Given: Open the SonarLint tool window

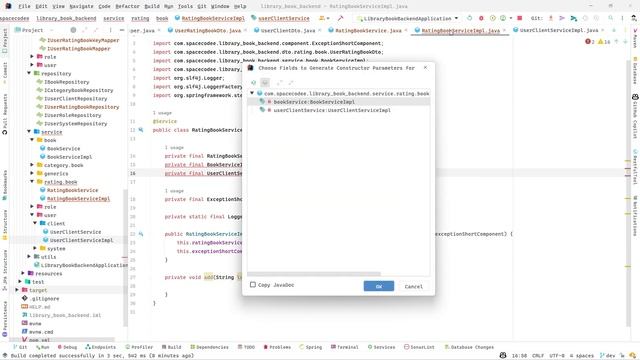Looking at the screenshot, I should click(x=419, y=347).
